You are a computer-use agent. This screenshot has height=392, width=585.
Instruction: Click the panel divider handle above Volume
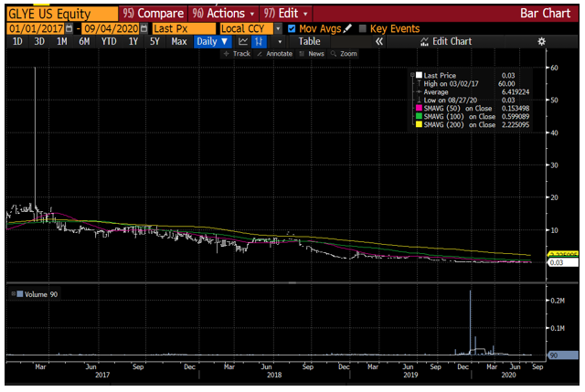coord(292,282)
